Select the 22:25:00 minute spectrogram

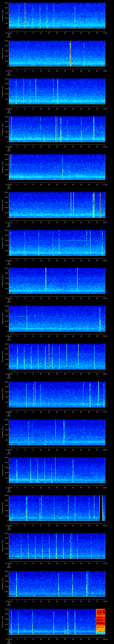[57, 356]
